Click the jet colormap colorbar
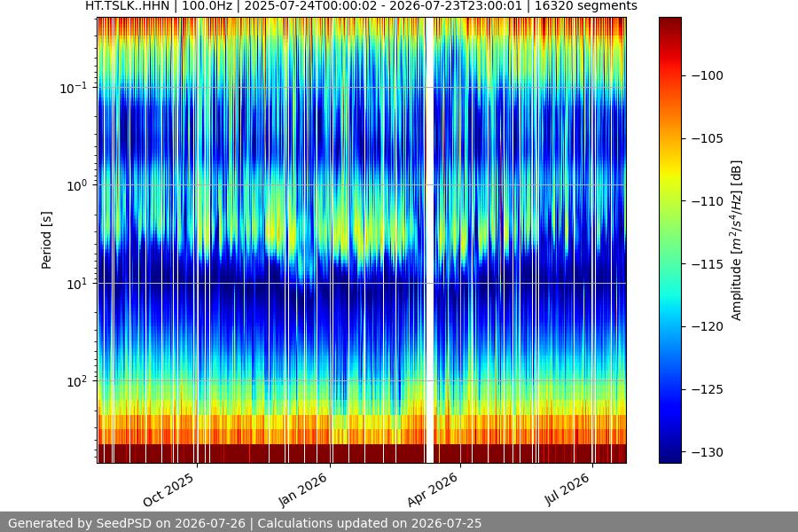Image resolution: width=798 pixels, height=532 pixels. pos(669,240)
